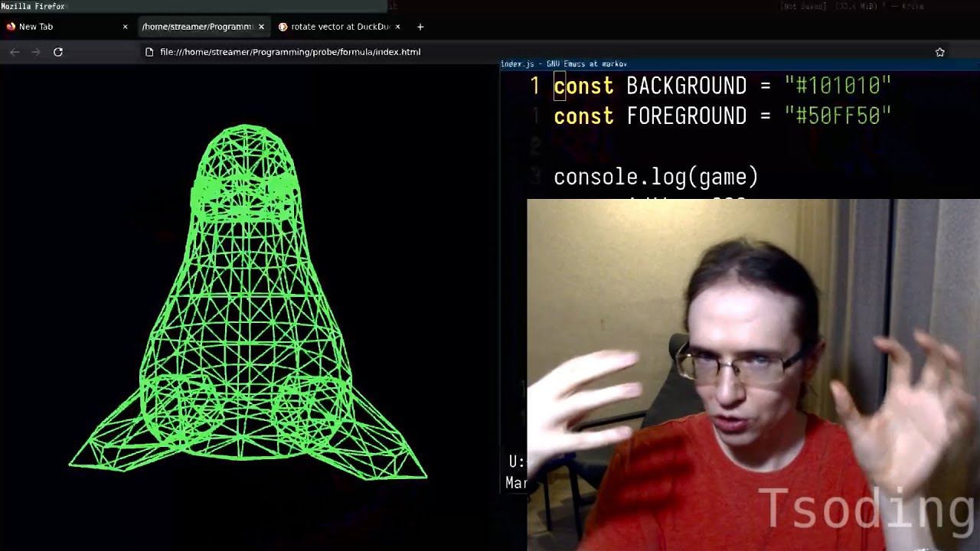Navigate back using the back arrow

14,51
